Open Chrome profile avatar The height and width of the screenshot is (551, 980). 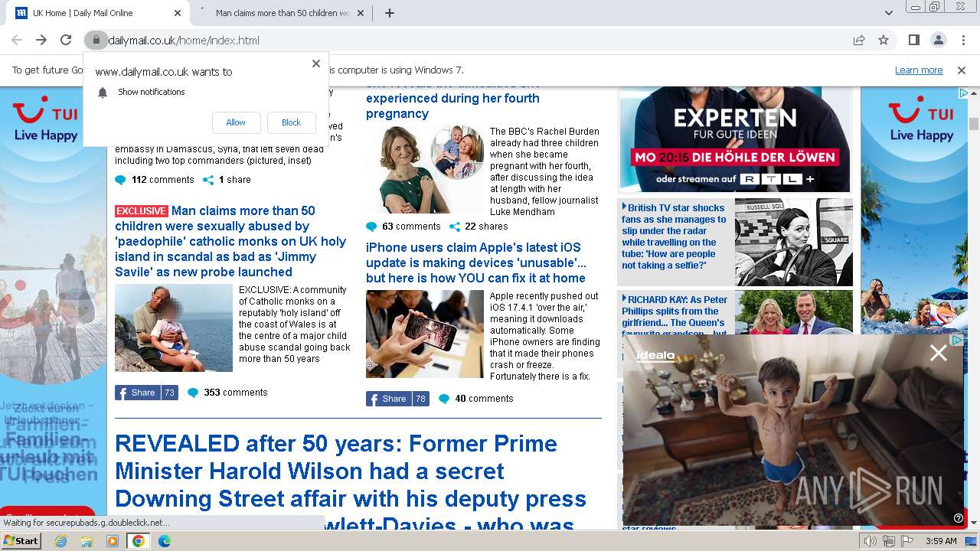point(938,40)
